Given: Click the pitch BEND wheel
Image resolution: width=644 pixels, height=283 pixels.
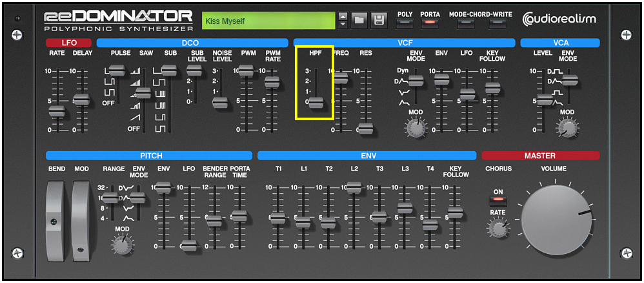Looking at the screenshot, I should tap(55, 222).
